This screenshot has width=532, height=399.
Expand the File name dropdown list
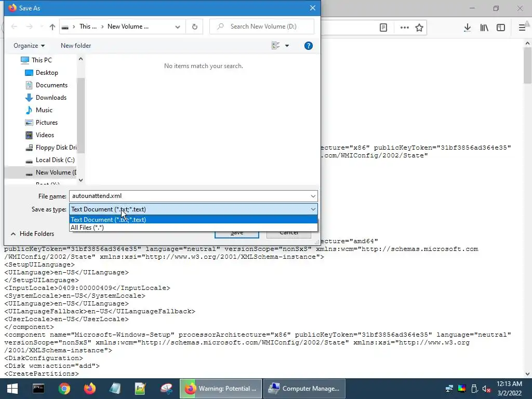(x=313, y=196)
